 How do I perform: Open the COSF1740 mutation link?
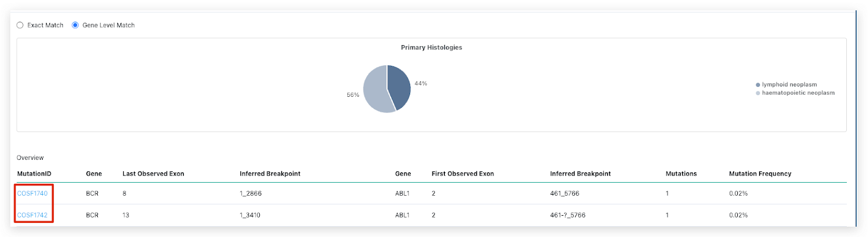coord(33,194)
